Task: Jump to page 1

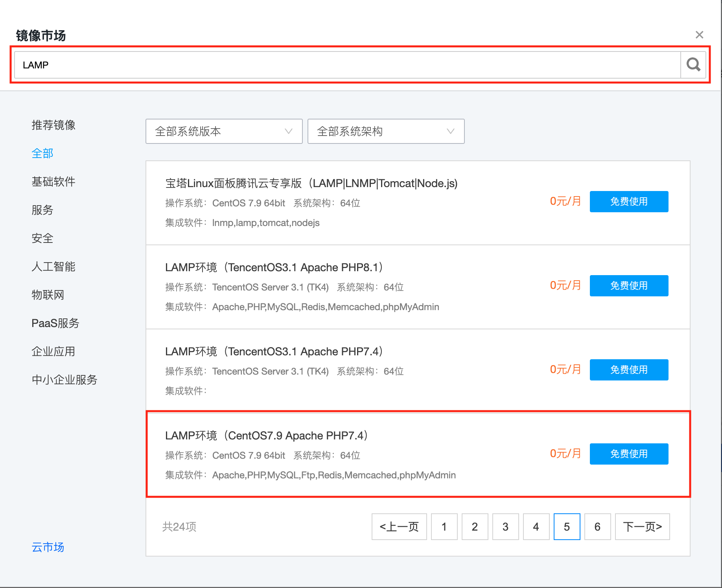Action: 444,527
